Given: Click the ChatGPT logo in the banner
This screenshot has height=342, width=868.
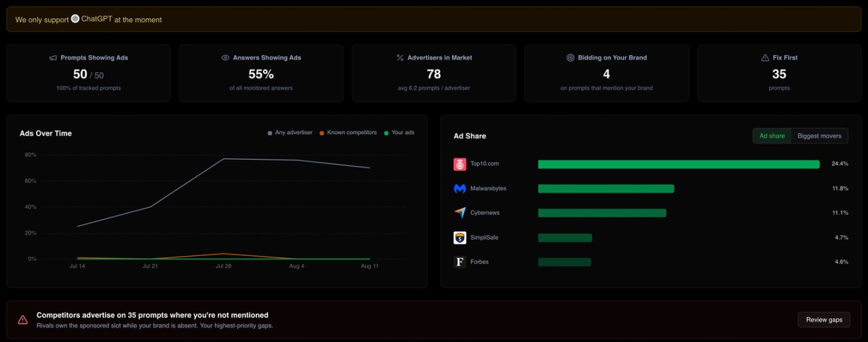Looking at the screenshot, I should (x=75, y=19).
